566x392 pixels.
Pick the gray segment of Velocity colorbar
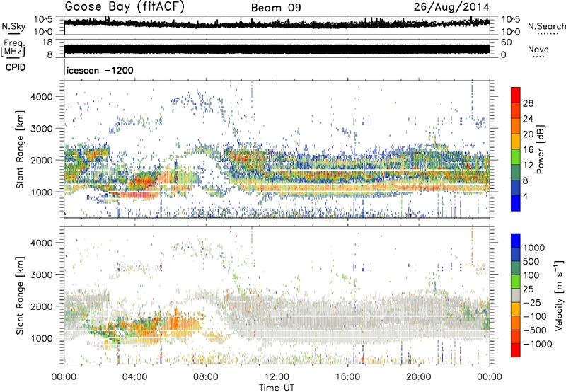pyautogui.click(x=516, y=295)
